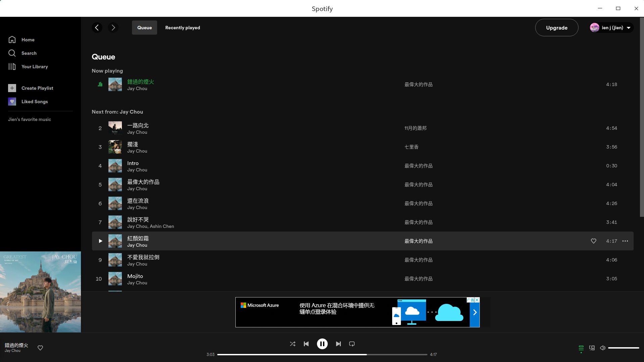Open more options for 紅顏如霜
Screen dimensions: 644x362
pos(625,241)
